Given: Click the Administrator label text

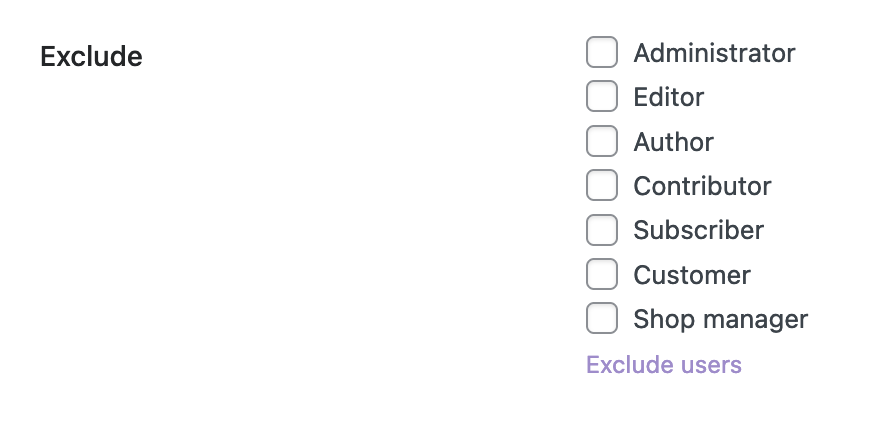Looking at the screenshot, I should click(x=714, y=53).
